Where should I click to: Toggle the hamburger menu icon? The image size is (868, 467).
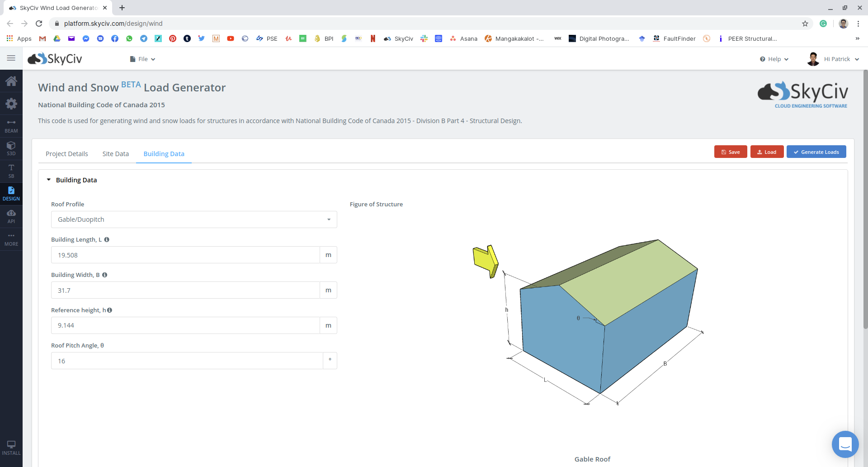click(x=11, y=58)
